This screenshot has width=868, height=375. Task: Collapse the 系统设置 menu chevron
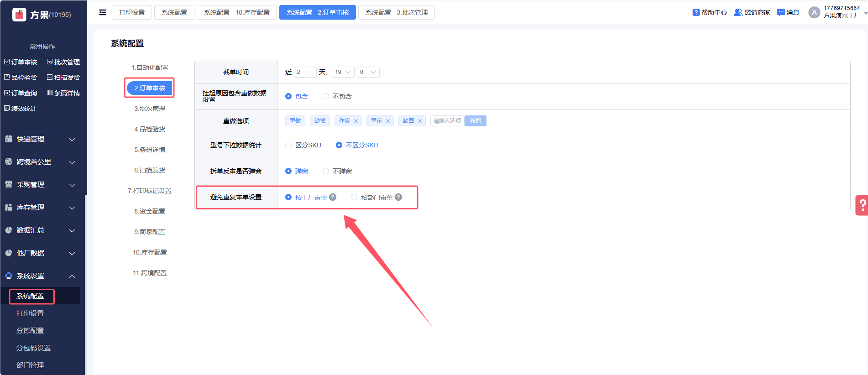(x=72, y=276)
